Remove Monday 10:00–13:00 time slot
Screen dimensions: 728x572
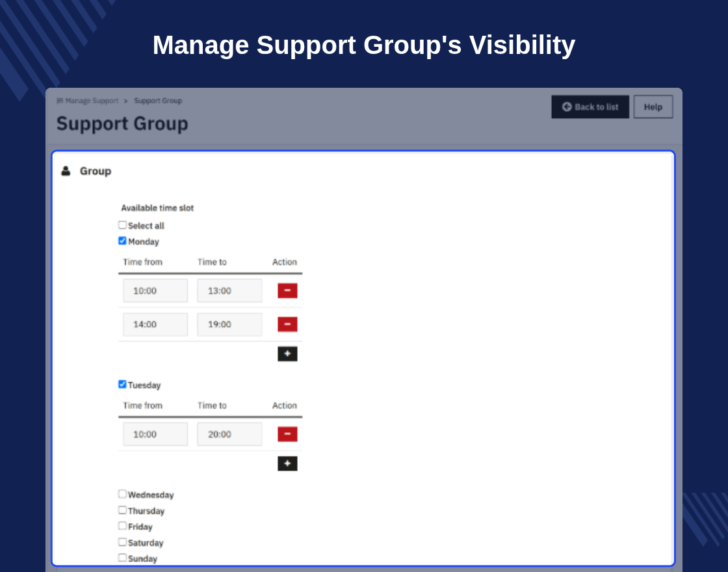click(x=287, y=291)
